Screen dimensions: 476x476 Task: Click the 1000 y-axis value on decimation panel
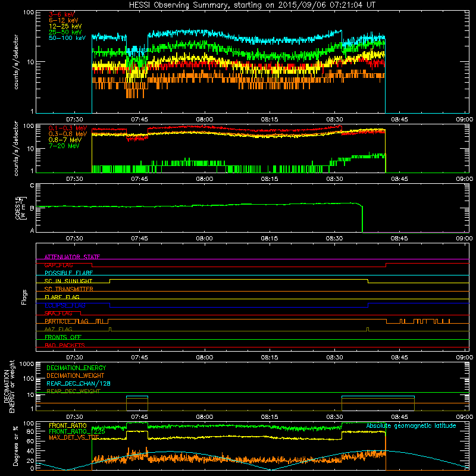(27, 364)
